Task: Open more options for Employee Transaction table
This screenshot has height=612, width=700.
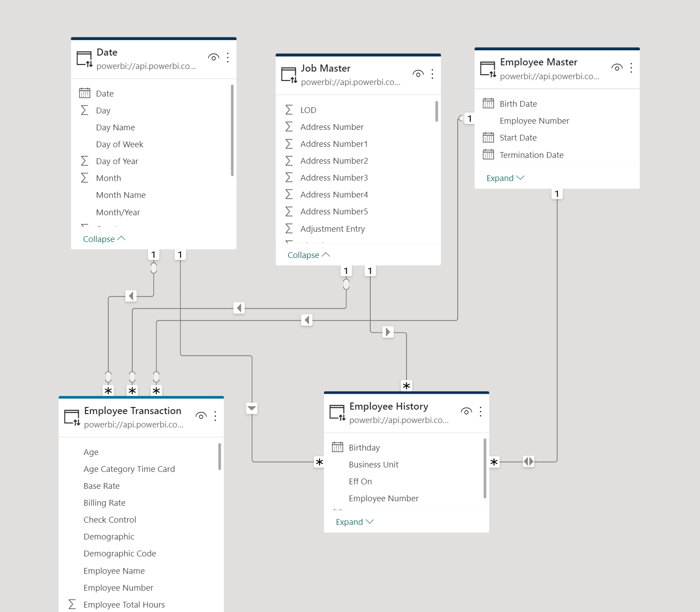Action: pos(215,416)
